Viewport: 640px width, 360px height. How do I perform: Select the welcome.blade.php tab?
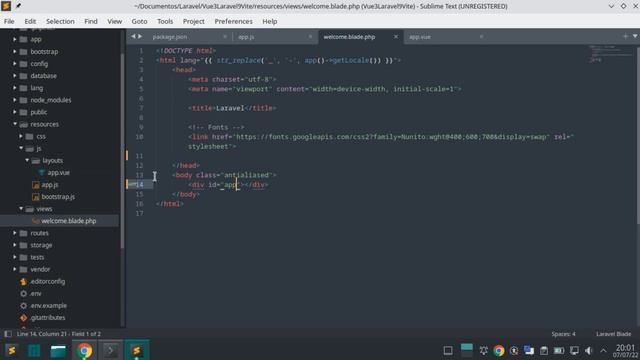pyautogui.click(x=349, y=37)
